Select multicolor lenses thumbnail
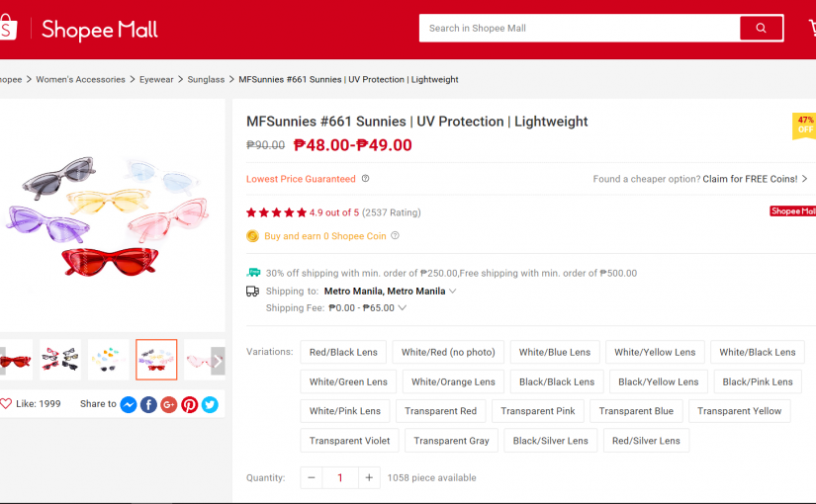 pyautogui.click(x=108, y=360)
